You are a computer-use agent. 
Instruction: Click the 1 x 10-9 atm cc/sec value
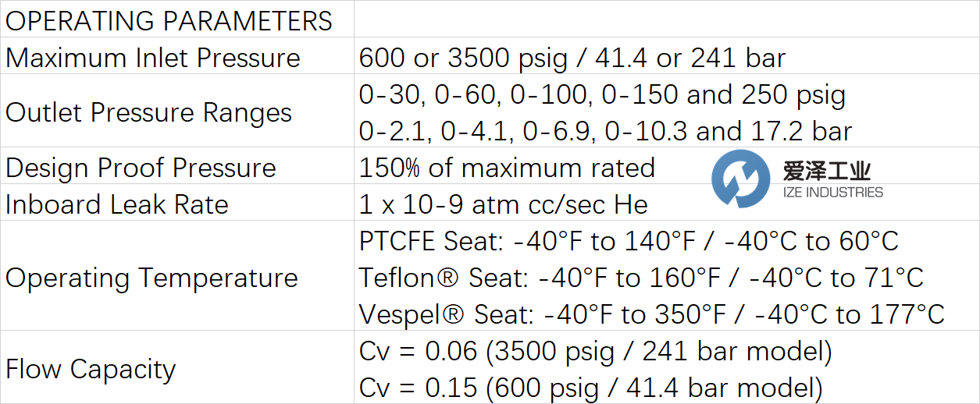[x=504, y=204]
